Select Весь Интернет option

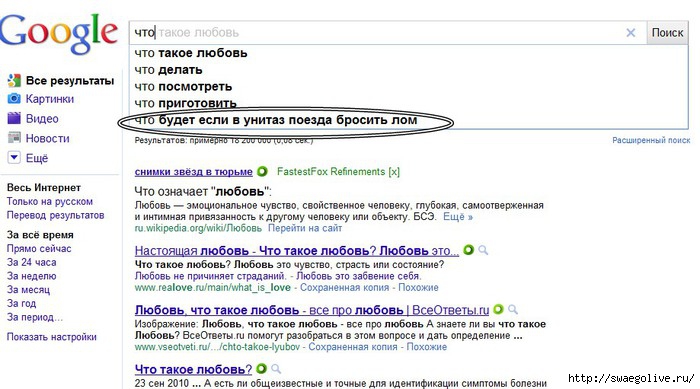[x=44, y=188]
